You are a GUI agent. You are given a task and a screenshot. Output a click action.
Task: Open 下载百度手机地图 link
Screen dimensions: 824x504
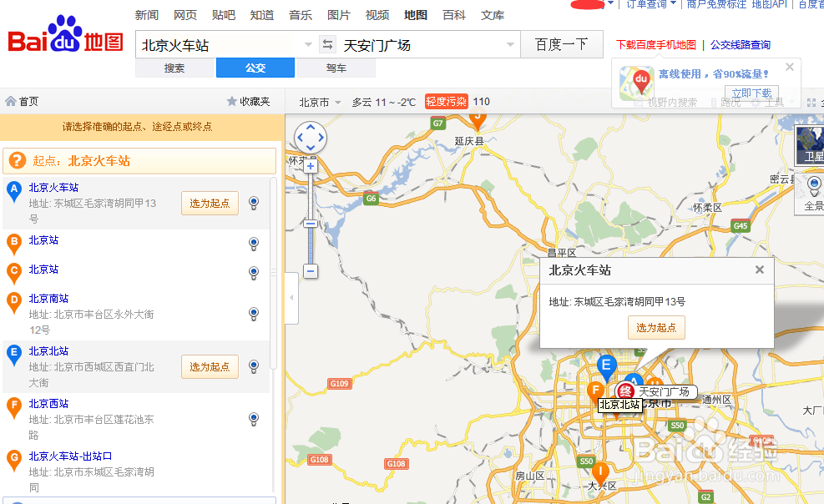[656, 45]
